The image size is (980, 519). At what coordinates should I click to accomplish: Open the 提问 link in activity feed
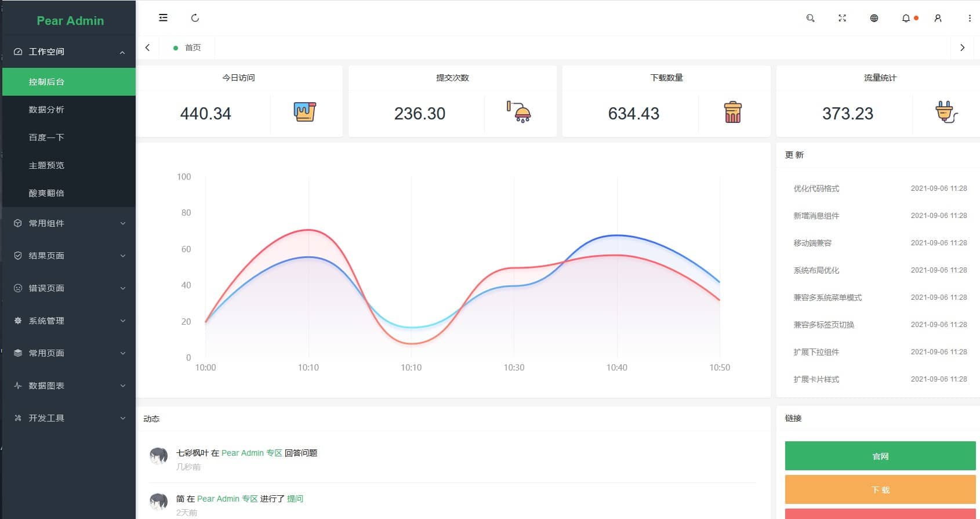pos(295,499)
